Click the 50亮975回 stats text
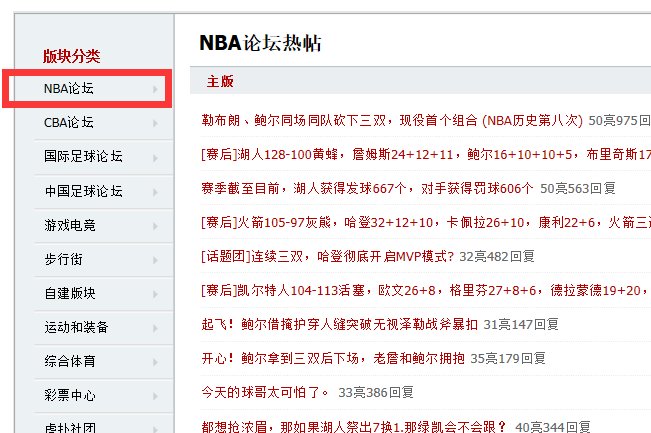The image size is (651, 433). coord(619,120)
